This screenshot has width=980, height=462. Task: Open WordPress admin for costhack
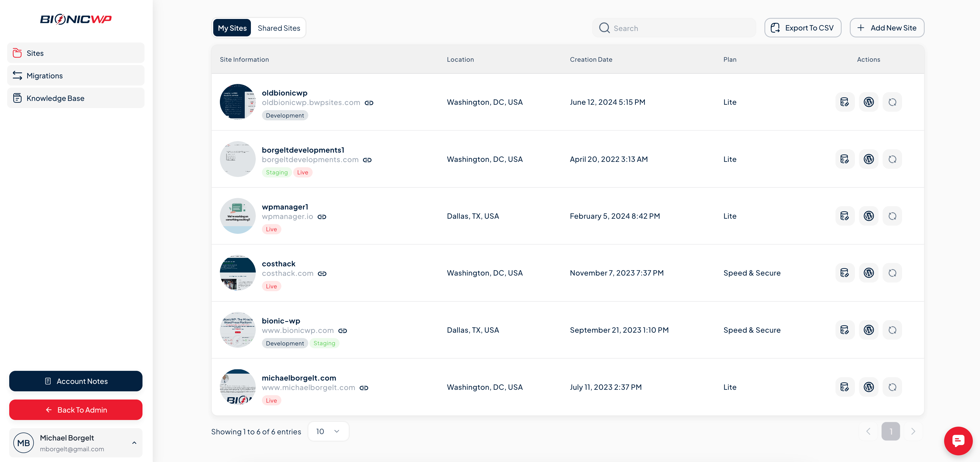869,273
